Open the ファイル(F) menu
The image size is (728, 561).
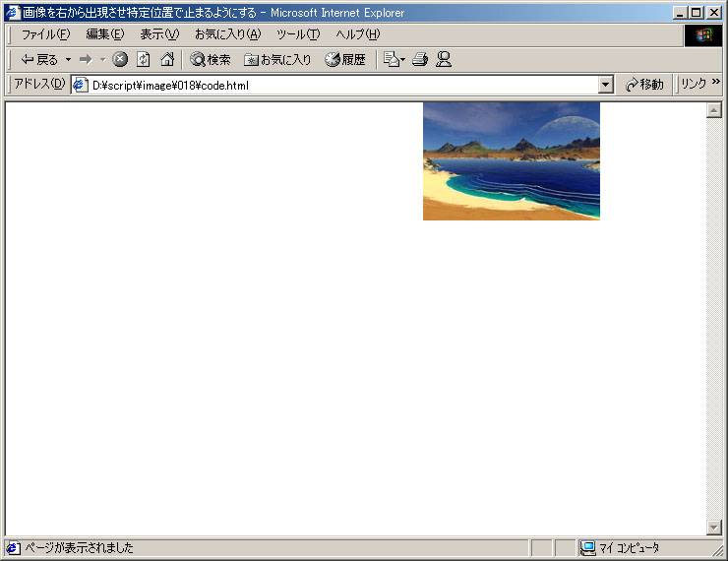45,34
